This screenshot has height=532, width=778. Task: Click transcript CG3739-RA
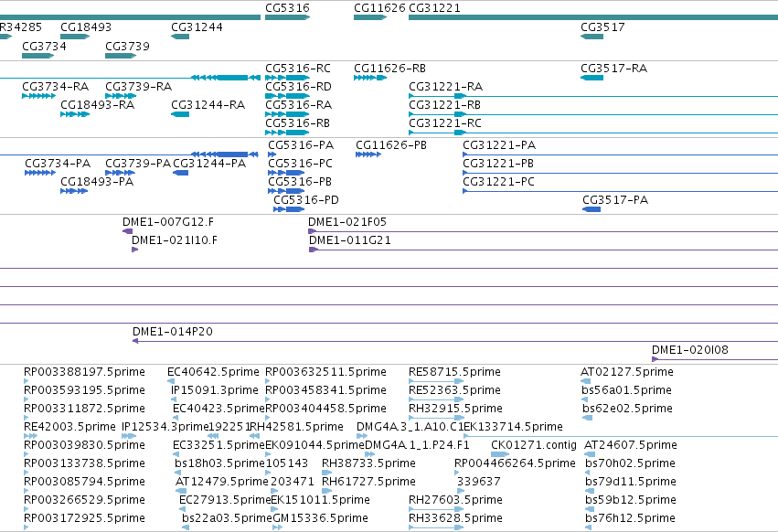(121, 96)
